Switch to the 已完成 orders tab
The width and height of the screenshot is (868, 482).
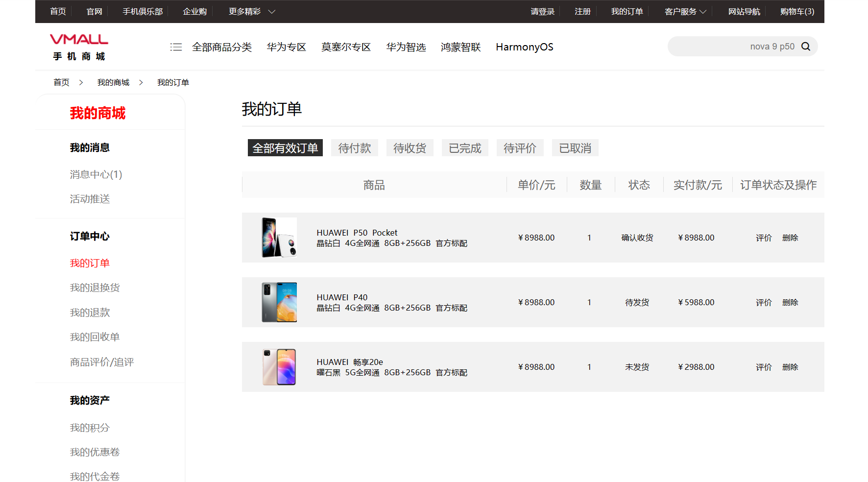click(465, 148)
